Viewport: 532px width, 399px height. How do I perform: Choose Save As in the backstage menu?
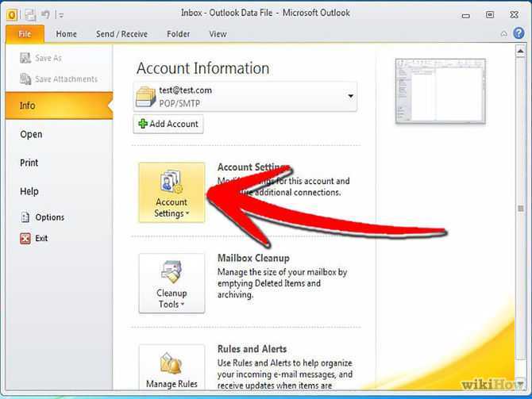point(48,59)
